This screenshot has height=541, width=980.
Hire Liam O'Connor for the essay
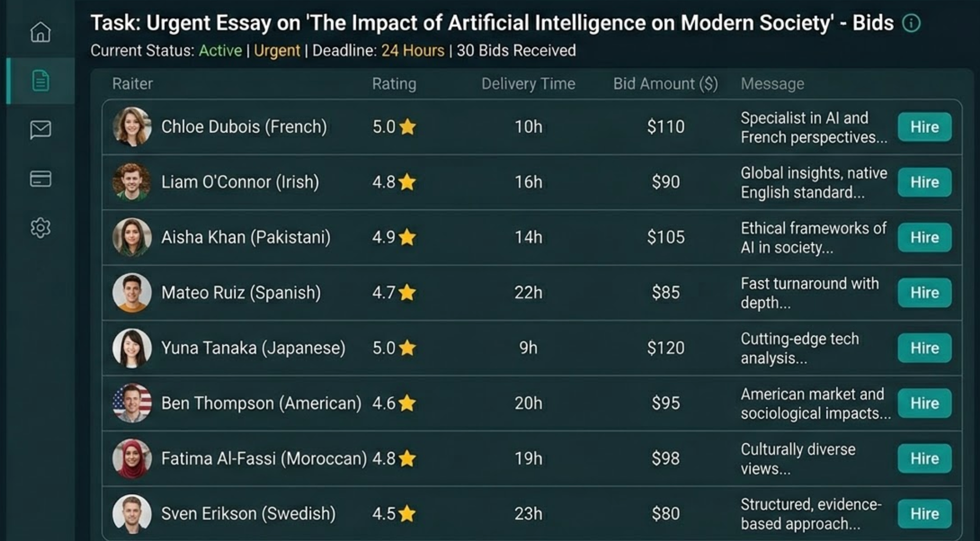924,182
